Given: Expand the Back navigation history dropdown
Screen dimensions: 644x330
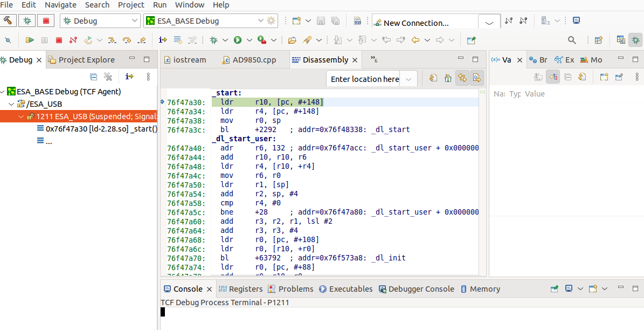Looking at the screenshot, I should 427,40.
